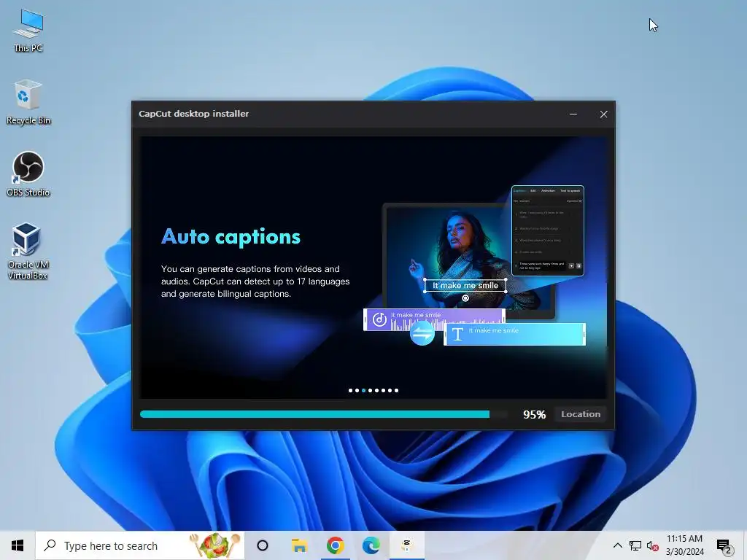
Task: Show hidden system tray icons
Action: tap(617, 545)
